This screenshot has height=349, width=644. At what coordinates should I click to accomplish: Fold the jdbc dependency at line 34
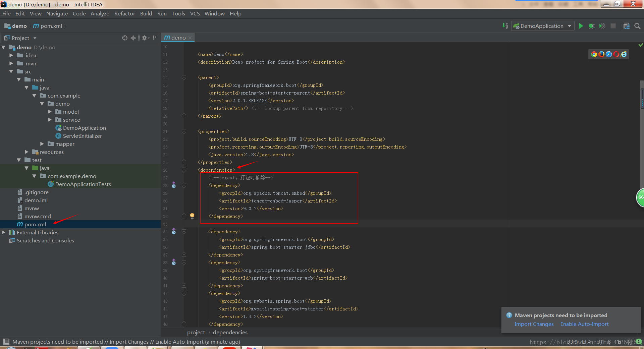(x=184, y=232)
